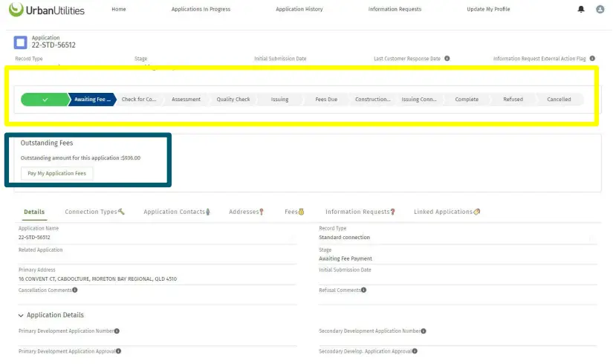This screenshot has height=364, width=613.
Task: Open the notifications bell
Action: (x=581, y=9)
